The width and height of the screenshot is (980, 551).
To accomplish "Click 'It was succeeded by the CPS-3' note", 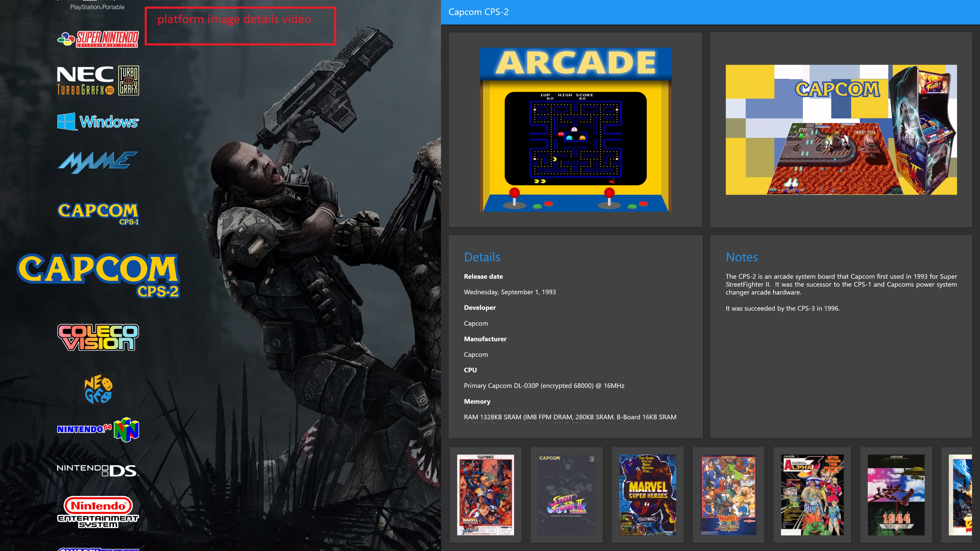I will pos(782,308).
